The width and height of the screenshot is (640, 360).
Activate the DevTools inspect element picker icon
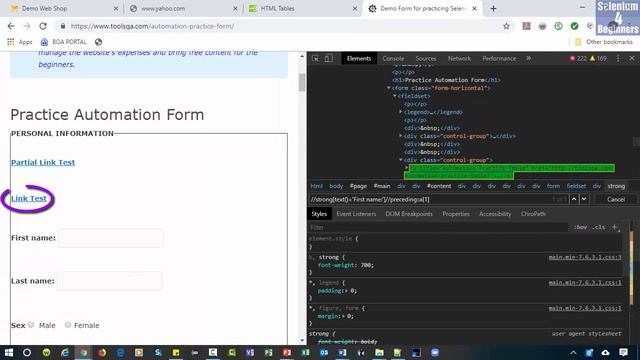coord(316,58)
